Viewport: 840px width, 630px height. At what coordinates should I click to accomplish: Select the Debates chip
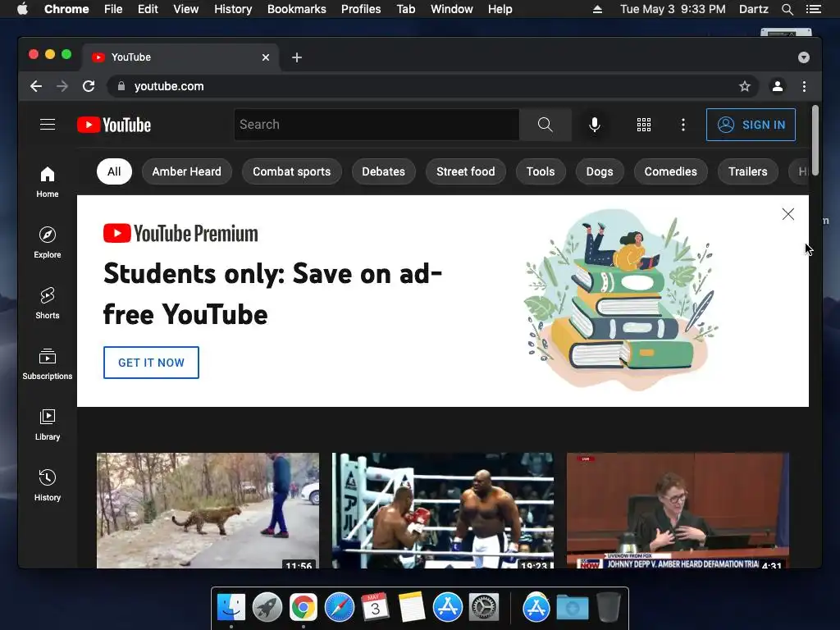point(383,171)
